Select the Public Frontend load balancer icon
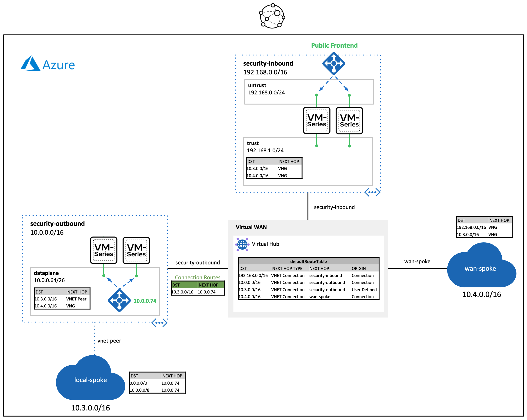The width and height of the screenshot is (527, 420). 334,63
